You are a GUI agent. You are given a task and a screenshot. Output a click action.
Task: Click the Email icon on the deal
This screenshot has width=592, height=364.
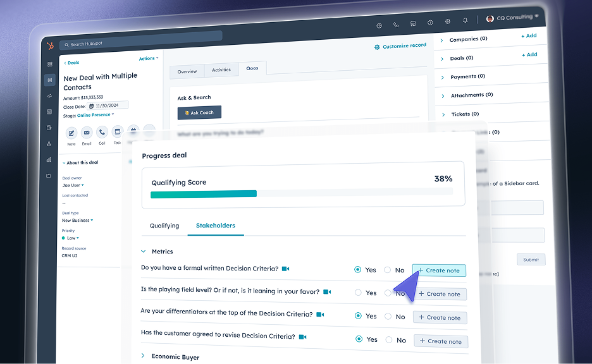point(87,133)
